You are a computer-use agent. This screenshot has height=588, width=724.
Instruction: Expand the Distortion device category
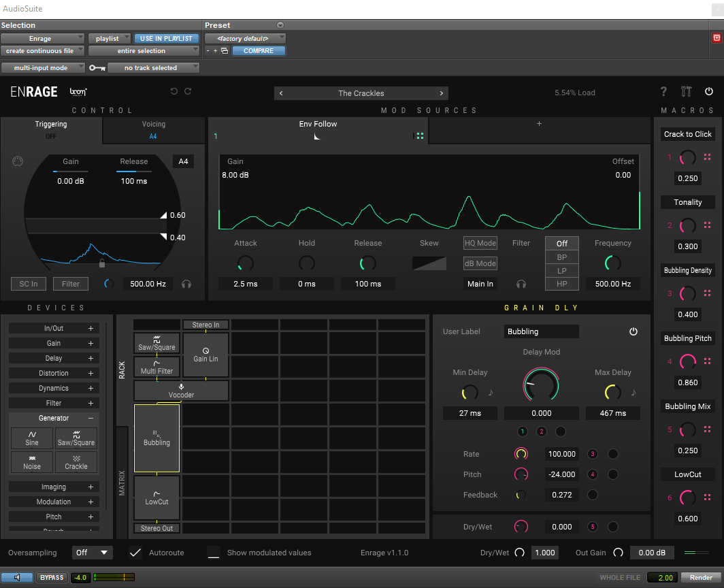(x=90, y=373)
